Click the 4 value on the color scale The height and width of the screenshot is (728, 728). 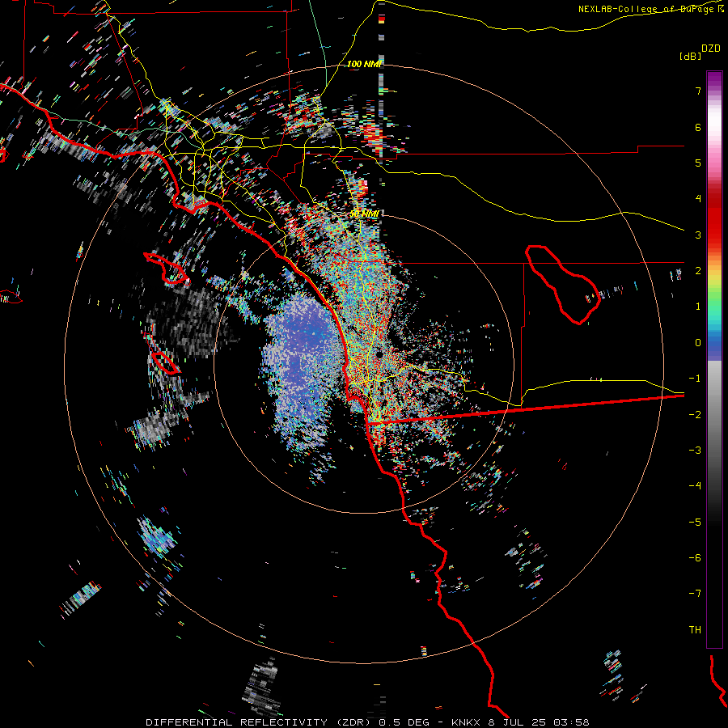698,199
